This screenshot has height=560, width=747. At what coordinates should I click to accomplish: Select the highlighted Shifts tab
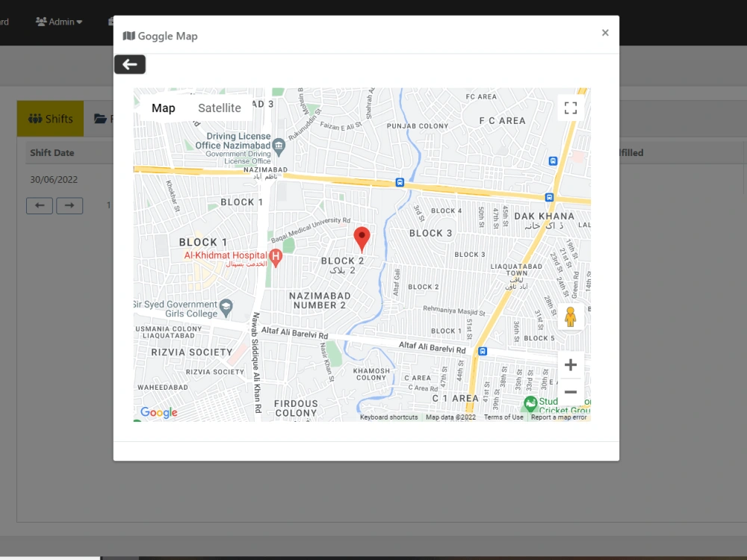click(49, 118)
